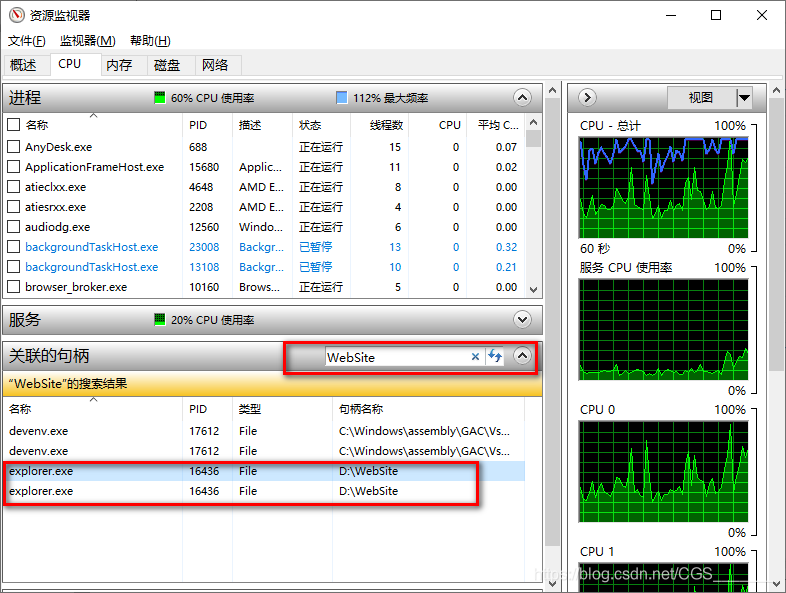The height and width of the screenshot is (593, 786).
Task: Check the atiesrxx.exe process checkbox
Action: tap(14, 207)
